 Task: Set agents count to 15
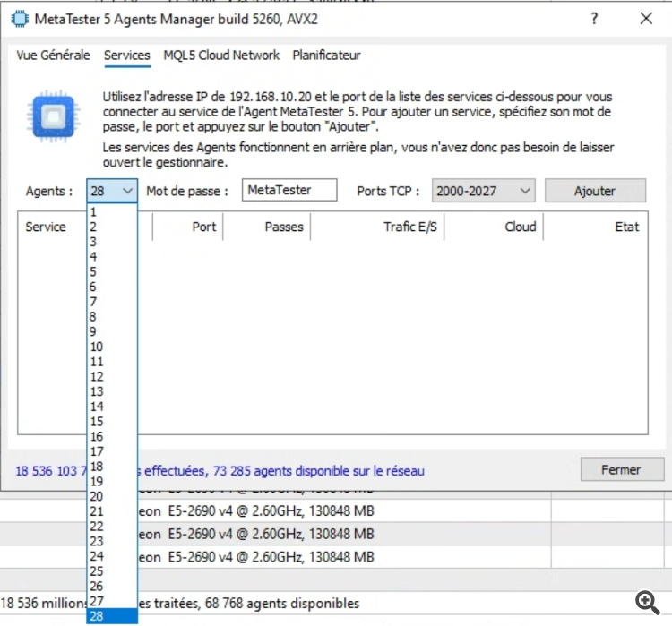pos(112,422)
